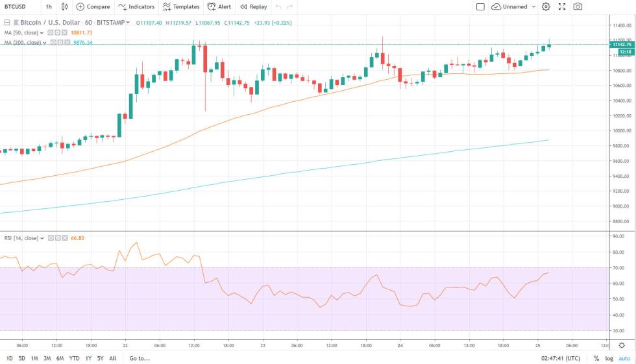Select the YTD time range
636x364 pixels.
pyautogui.click(x=75, y=358)
